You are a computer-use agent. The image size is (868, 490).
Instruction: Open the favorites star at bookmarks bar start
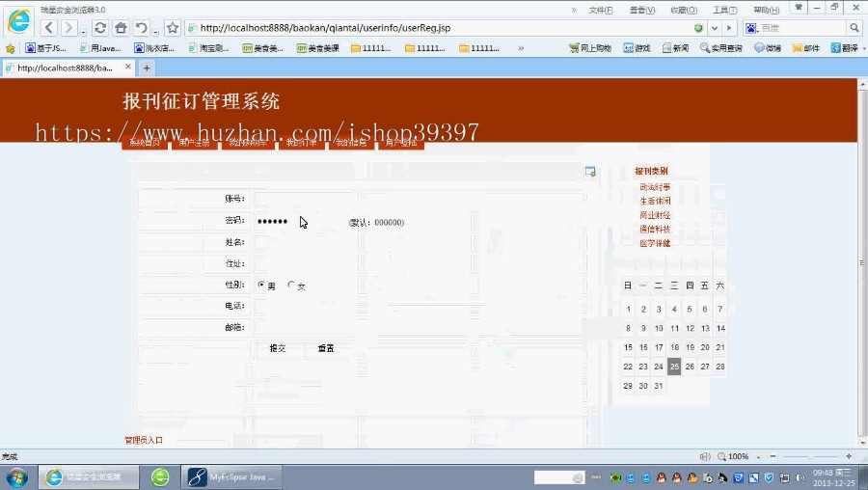10,49
